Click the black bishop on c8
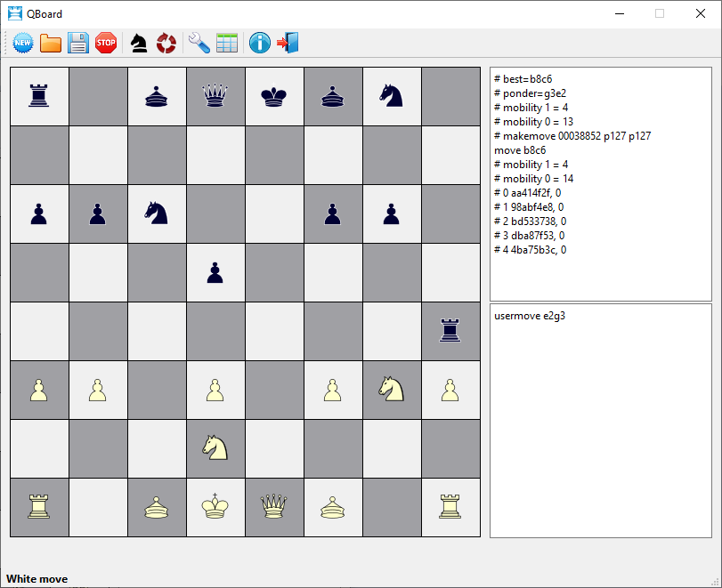Screen dimensions: 722x588 point(157,97)
